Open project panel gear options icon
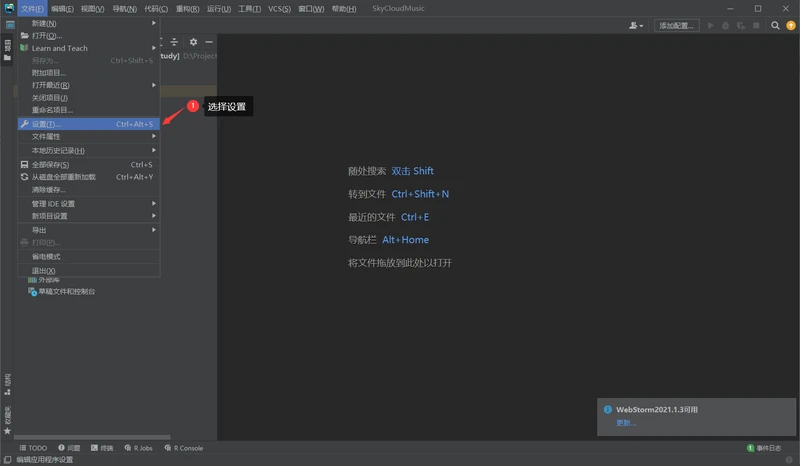 pos(193,42)
